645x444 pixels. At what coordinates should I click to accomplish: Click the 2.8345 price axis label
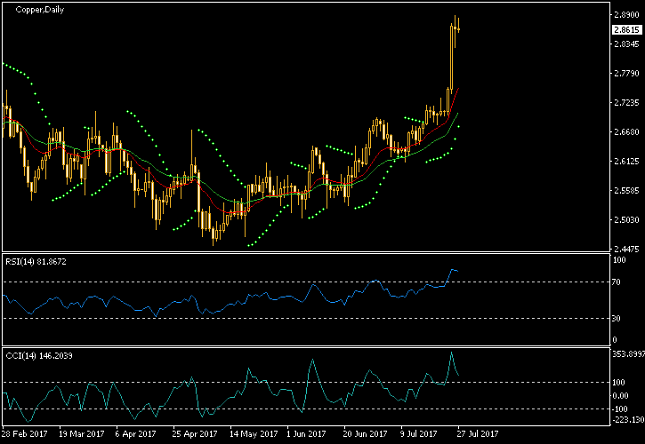(x=627, y=44)
